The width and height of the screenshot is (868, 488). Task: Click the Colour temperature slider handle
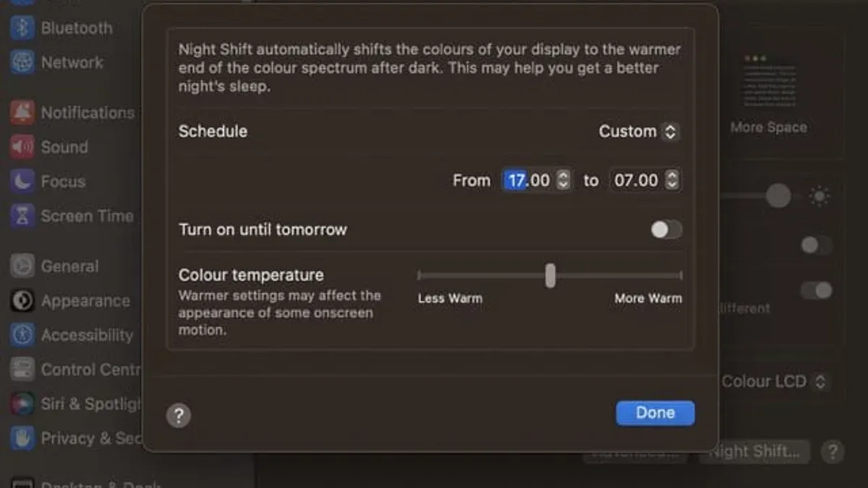point(550,275)
